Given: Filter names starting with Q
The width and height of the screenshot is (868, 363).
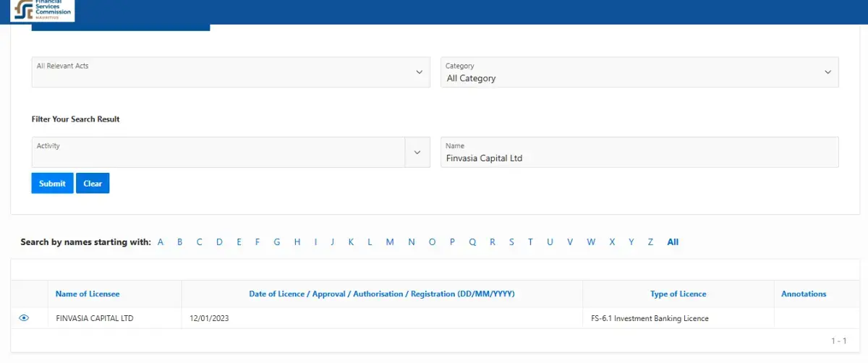Looking at the screenshot, I should pyautogui.click(x=472, y=242).
